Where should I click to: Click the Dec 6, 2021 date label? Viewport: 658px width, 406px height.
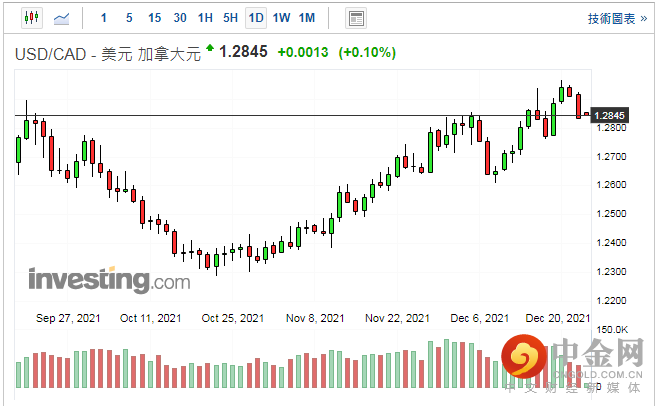pos(479,318)
